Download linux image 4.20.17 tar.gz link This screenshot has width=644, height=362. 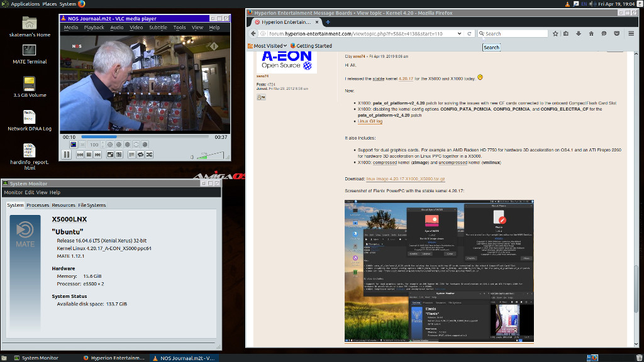[x=406, y=179]
